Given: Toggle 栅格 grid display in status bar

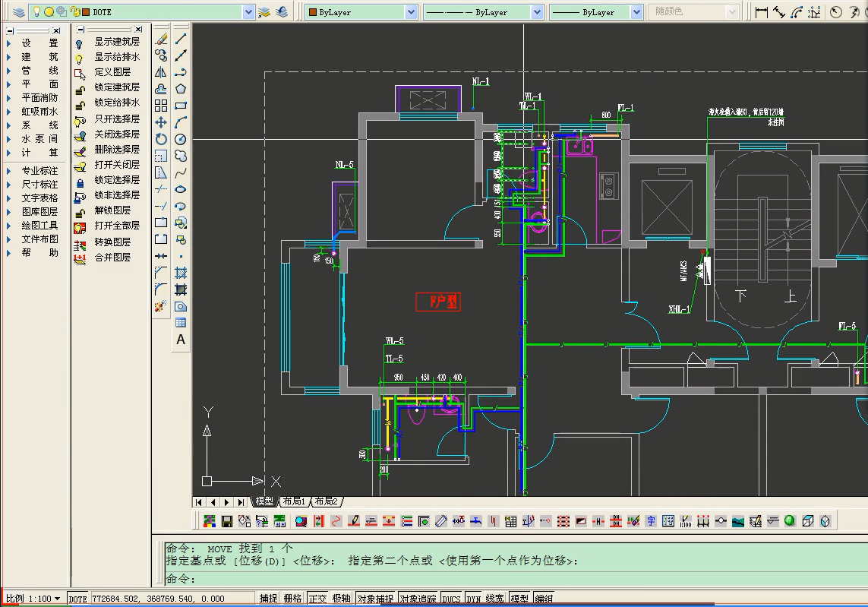Looking at the screenshot, I should tap(293, 598).
